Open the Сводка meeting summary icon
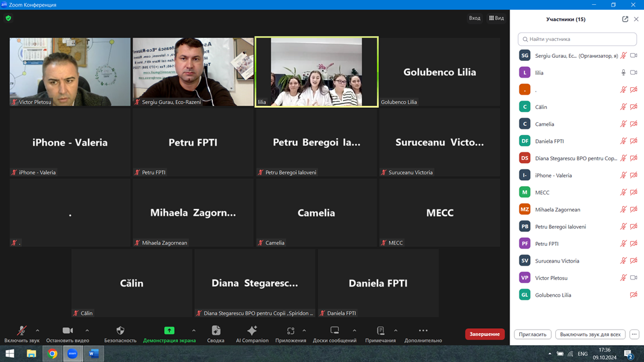 [x=216, y=331]
